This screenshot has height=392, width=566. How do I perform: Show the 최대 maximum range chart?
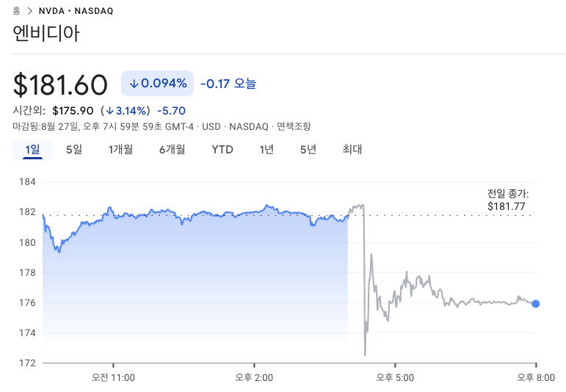coord(352,150)
